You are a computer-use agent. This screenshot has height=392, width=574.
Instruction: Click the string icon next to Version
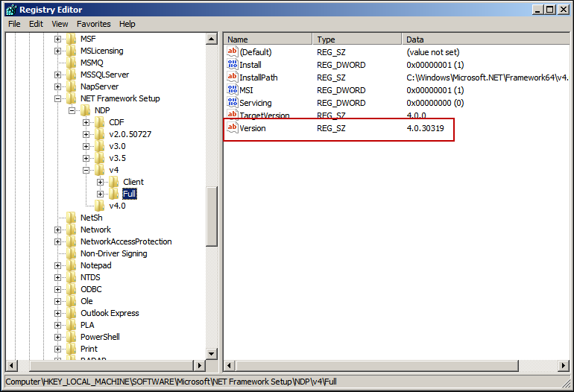click(x=233, y=127)
